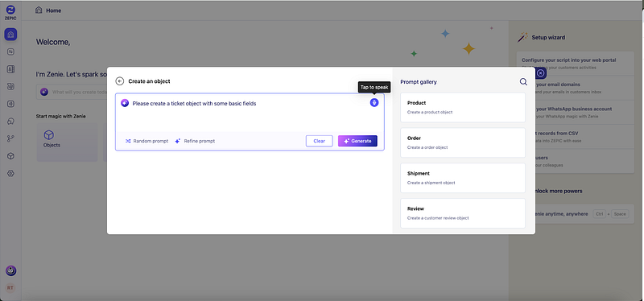The image size is (644, 301).
Task: Open the Zenie assistant avatar in sidebar
Action: tap(10, 270)
